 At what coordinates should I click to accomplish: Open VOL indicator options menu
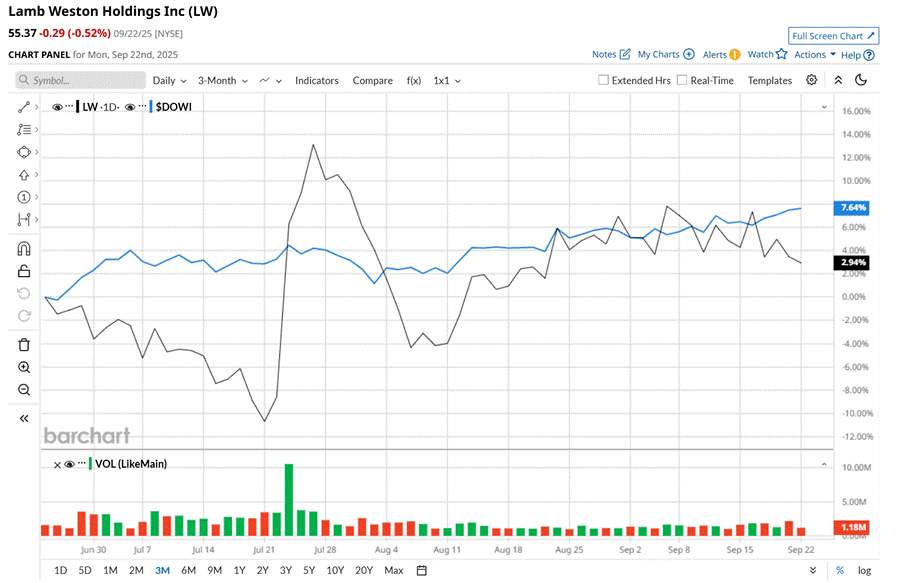82,463
